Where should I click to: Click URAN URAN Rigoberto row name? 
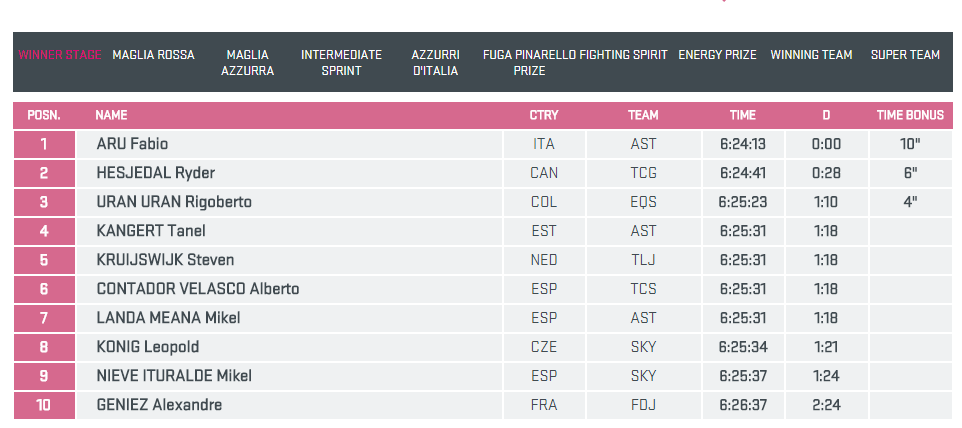(174, 202)
